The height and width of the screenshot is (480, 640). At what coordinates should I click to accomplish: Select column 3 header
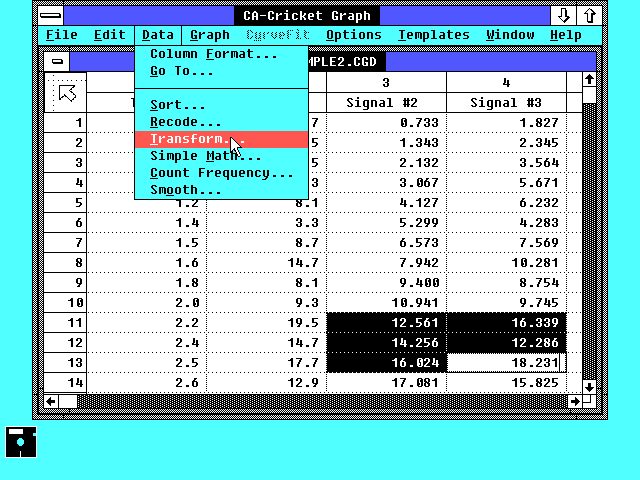click(386, 83)
